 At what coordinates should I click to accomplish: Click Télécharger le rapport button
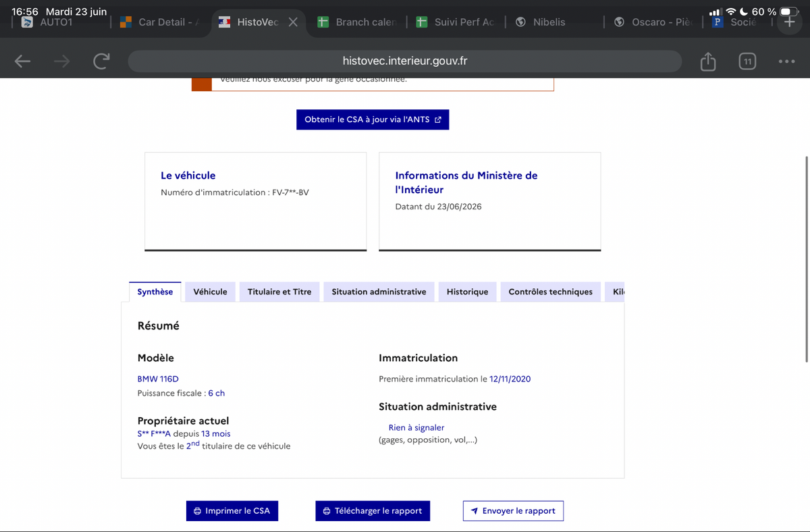pyautogui.click(x=373, y=511)
